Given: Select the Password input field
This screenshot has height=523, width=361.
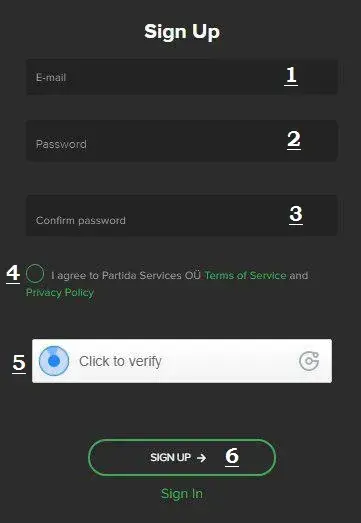Looking at the screenshot, I should [x=182, y=141].
